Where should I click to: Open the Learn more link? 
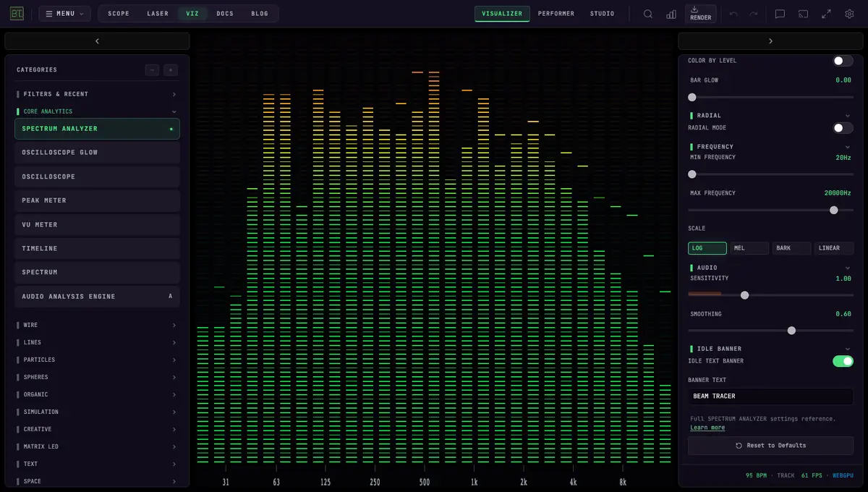tap(707, 428)
